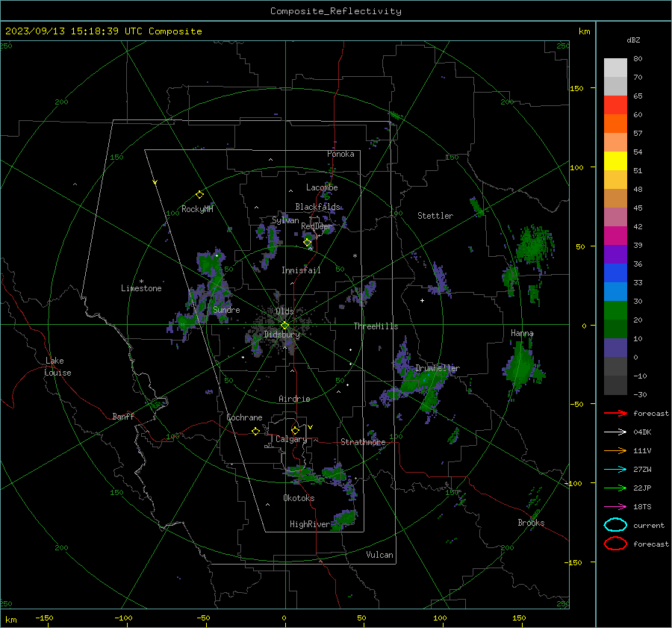Click the light blue legend swatch above 30
This screenshot has width=672, height=628.
[615, 291]
